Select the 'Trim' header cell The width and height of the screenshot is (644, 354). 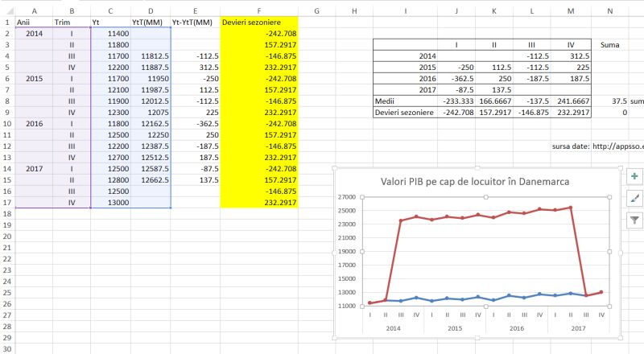[x=72, y=23]
